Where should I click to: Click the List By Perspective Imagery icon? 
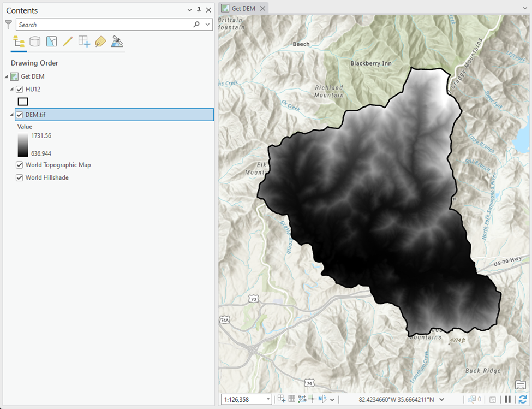(x=117, y=42)
